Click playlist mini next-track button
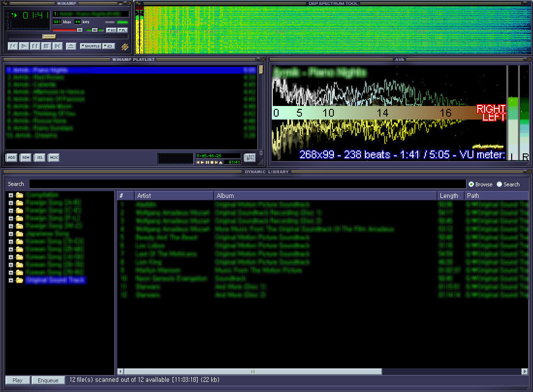Screen dimensions: 533x392 coord(216,163)
